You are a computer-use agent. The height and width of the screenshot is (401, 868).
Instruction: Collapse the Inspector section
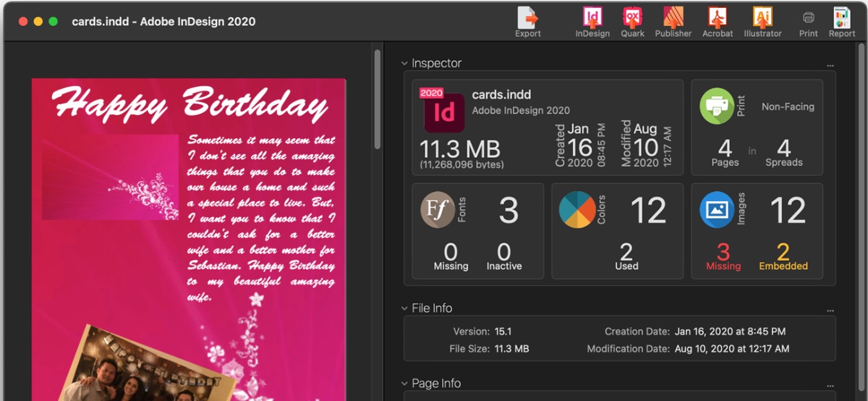point(405,64)
